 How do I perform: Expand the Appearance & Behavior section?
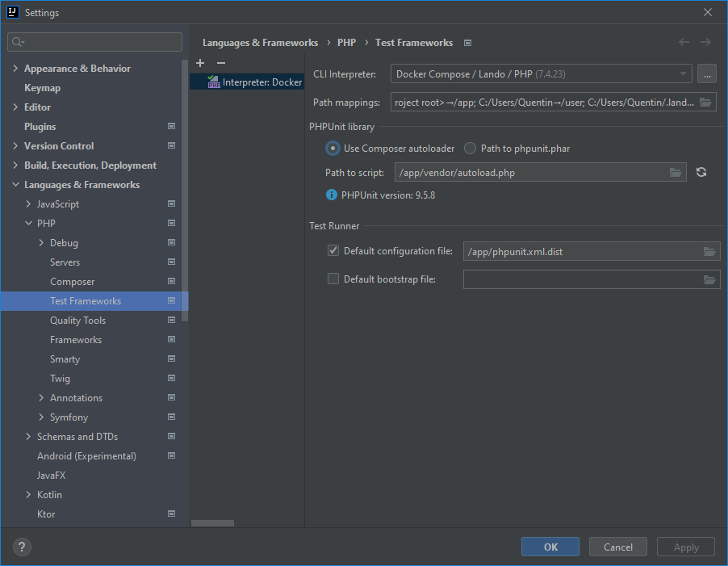[x=16, y=69]
